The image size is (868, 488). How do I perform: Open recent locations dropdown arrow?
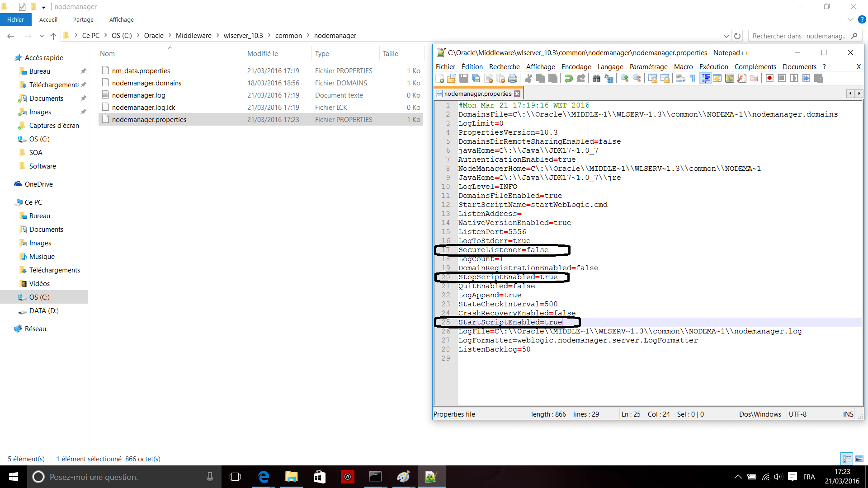[x=42, y=36]
